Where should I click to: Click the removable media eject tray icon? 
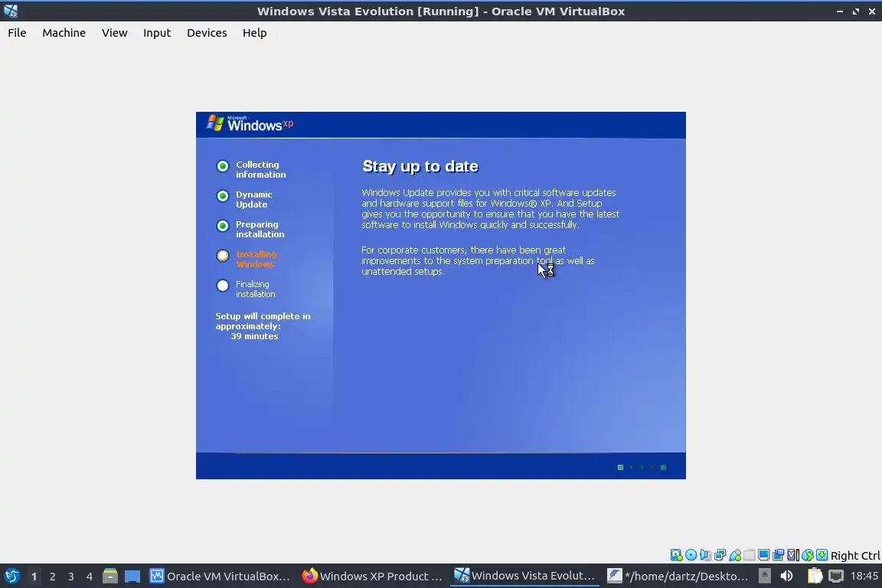pyautogui.click(x=764, y=576)
